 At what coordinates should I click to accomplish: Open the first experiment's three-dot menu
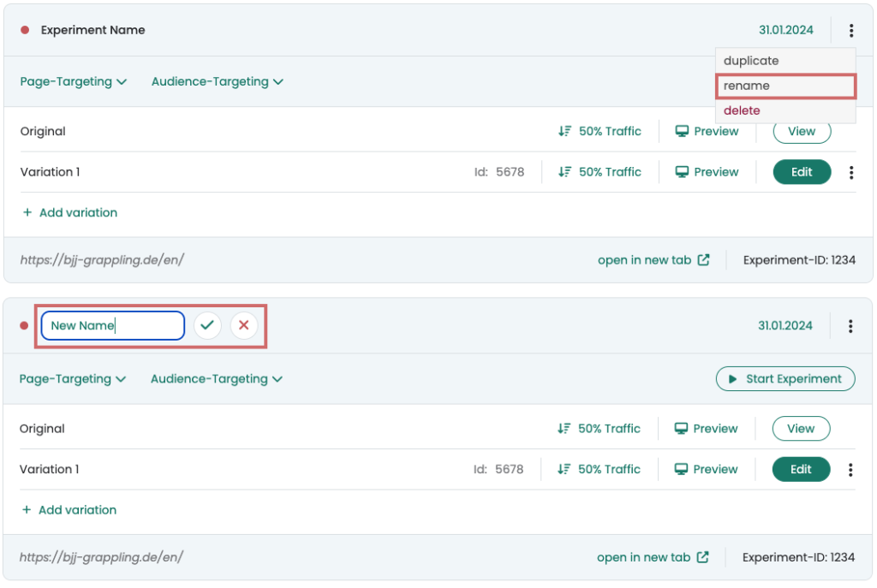tap(851, 30)
